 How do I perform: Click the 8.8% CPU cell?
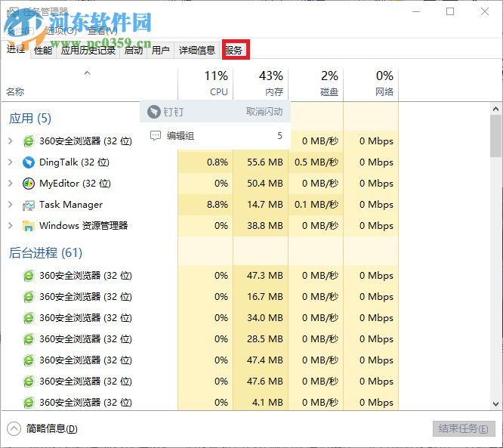click(205, 205)
